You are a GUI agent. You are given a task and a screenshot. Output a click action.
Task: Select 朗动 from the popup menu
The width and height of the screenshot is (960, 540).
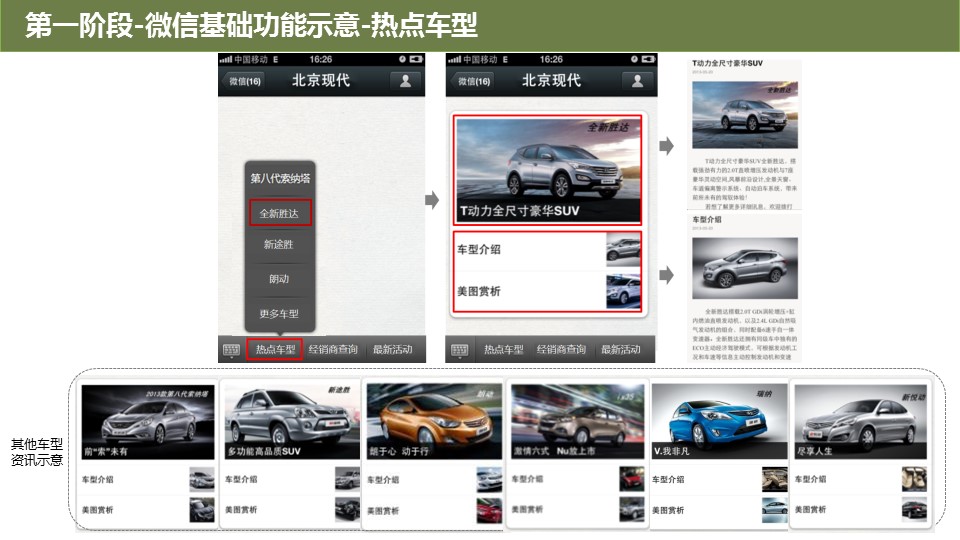click(279, 279)
